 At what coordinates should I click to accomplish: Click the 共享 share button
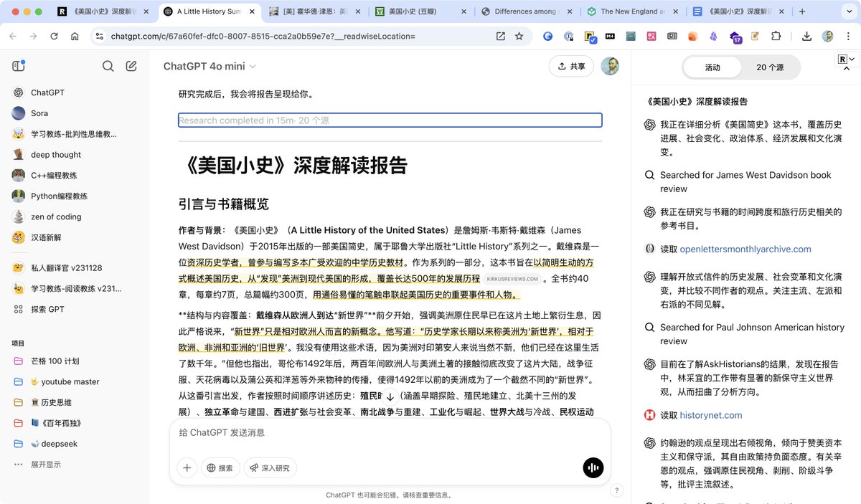tap(571, 66)
